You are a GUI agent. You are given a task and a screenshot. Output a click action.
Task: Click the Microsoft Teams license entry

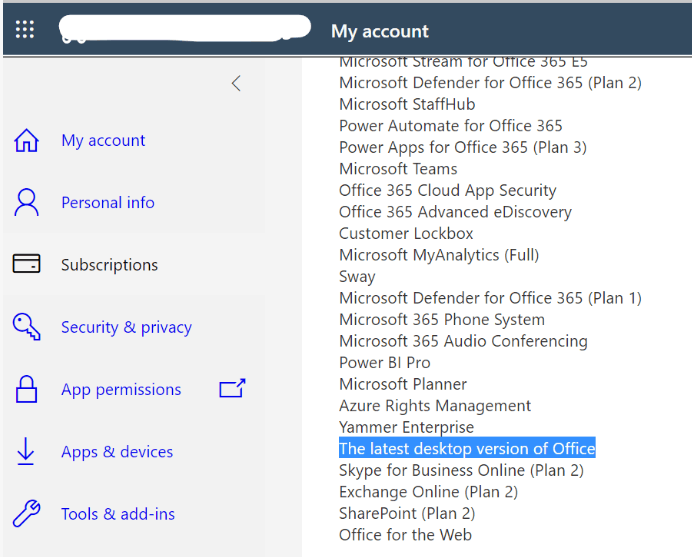398,169
